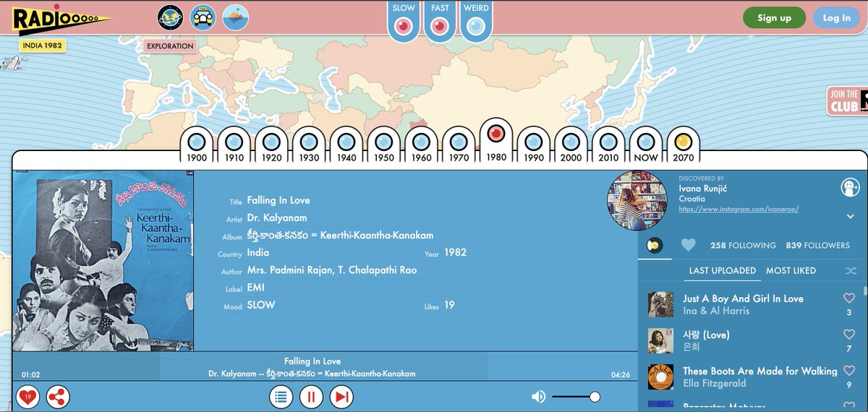Select the 2000 decade marker
Image resolution: width=868 pixels, height=412 pixels.
[571, 145]
